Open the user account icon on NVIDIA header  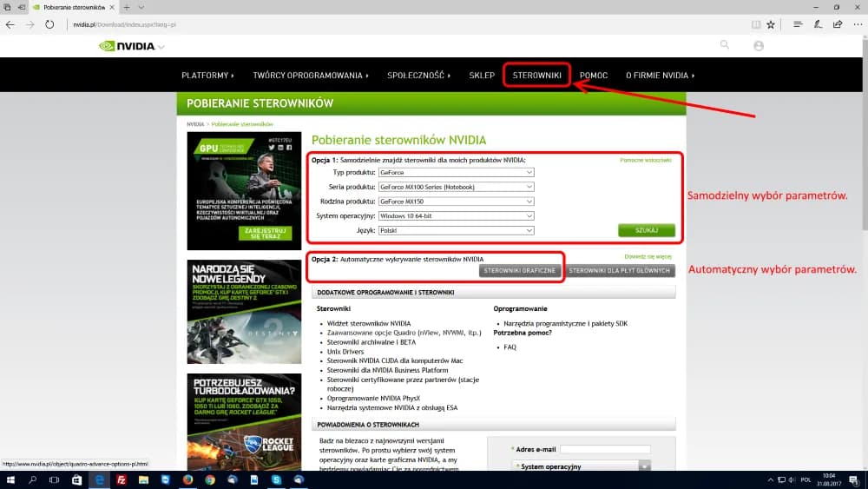click(x=759, y=45)
